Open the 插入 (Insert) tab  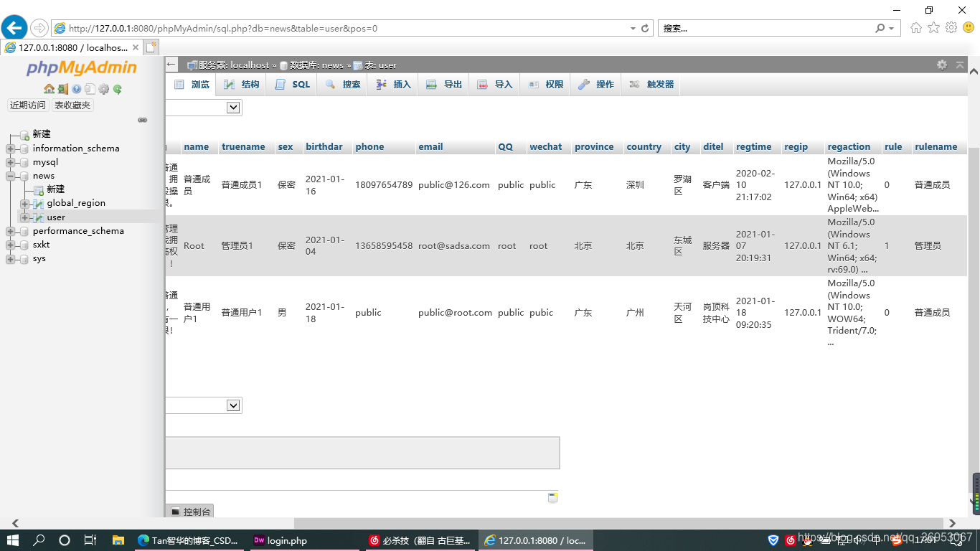click(x=393, y=85)
